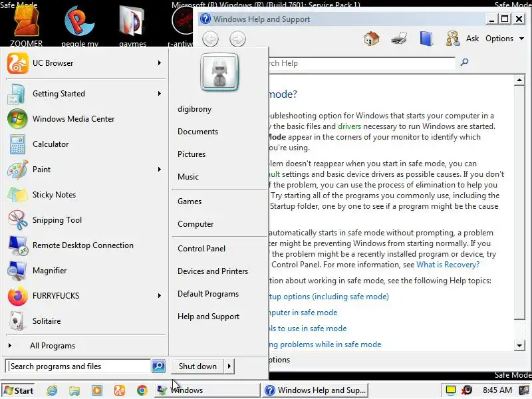The height and width of the screenshot is (399, 532).
Task: Open Pictures from the Start menu
Action: click(x=192, y=154)
